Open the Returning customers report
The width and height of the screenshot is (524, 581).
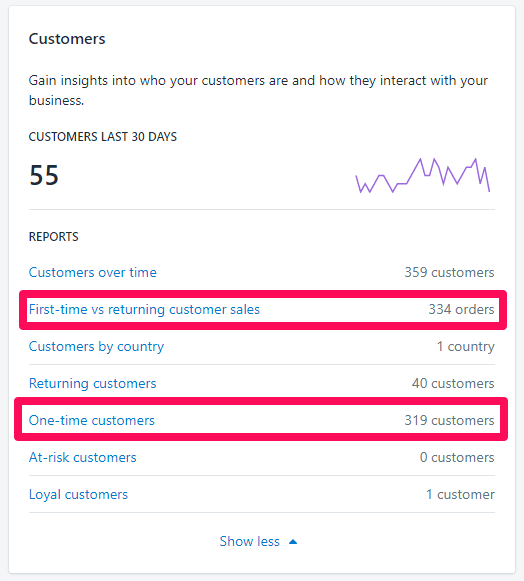[x=93, y=384]
